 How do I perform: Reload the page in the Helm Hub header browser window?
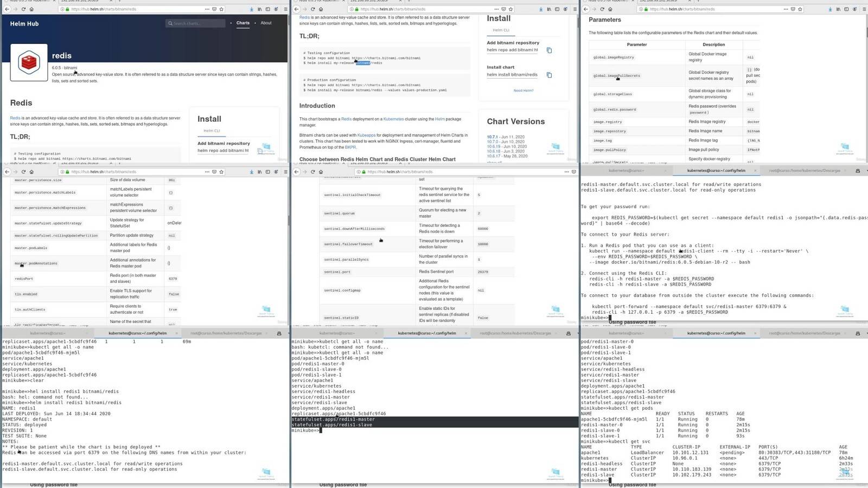click(x=23, y=9)
